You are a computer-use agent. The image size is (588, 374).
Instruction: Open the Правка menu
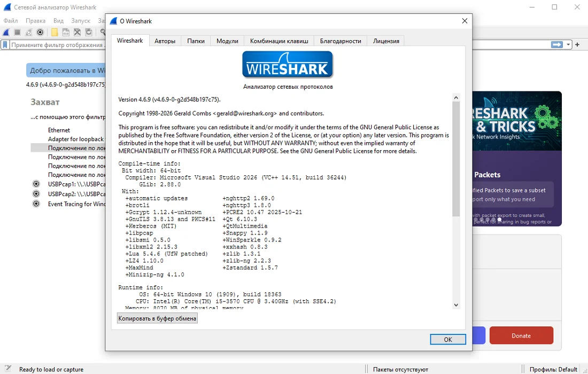click(x=36, y=21)
